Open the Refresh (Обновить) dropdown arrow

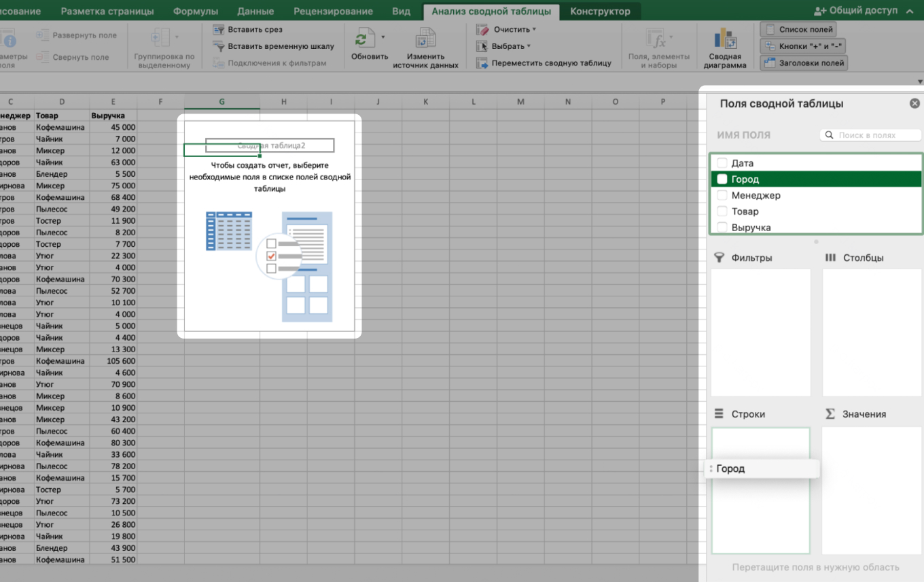click(x=383, y=37)
